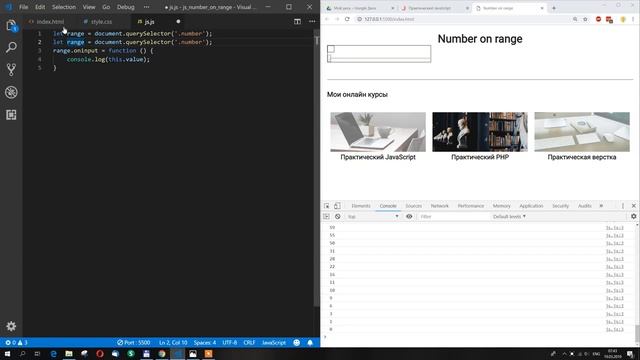Change the UTF-8 encoding in status bar
Viewport: 640px width, 360px height.
[230, 342]
